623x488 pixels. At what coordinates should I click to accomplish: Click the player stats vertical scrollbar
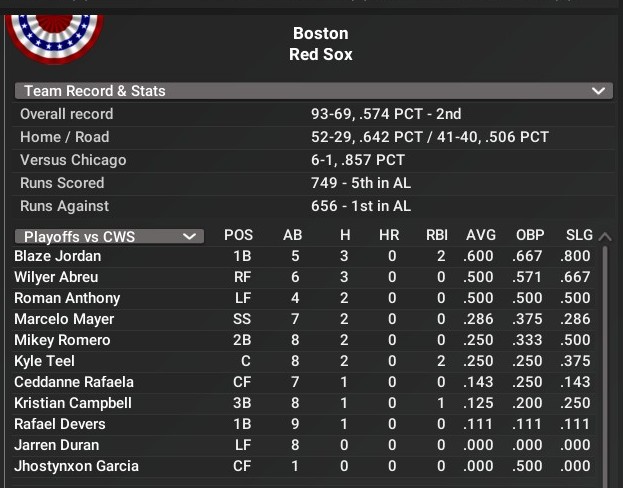tap(604, 360)
